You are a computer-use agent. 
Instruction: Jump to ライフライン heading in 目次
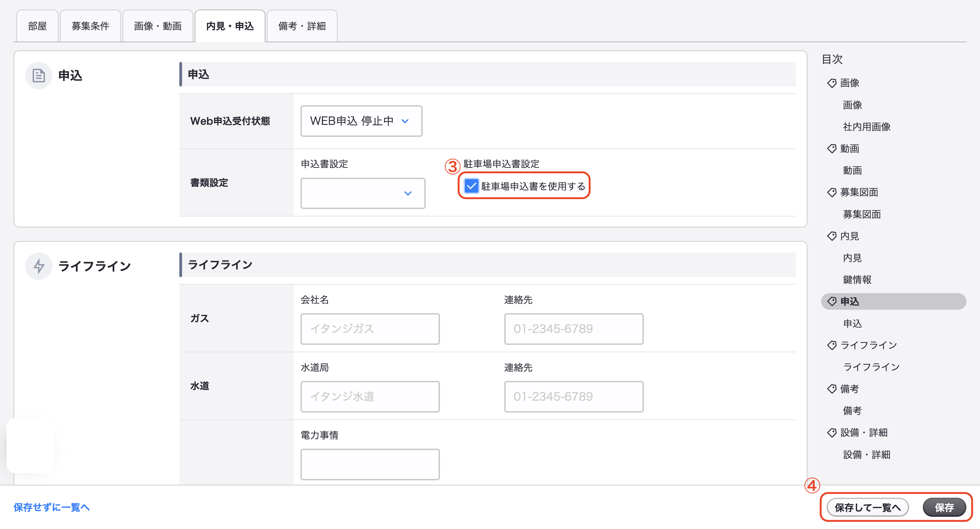tap(868, 345)
